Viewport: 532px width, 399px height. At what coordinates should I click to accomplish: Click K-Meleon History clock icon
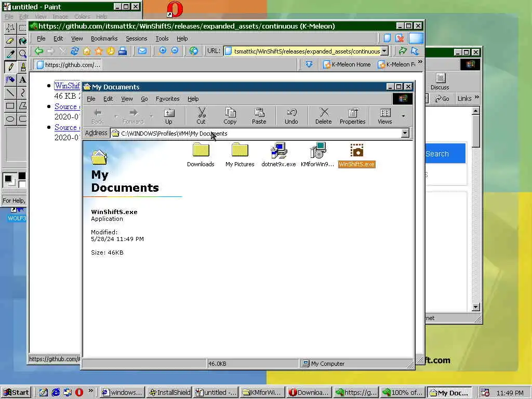pyautogui.click(x=111, y=51)
